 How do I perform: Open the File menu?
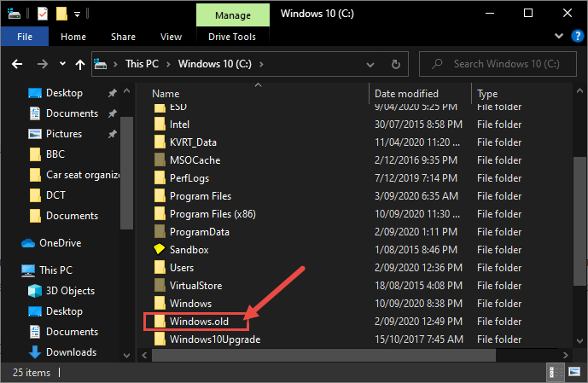coord(25,37)
